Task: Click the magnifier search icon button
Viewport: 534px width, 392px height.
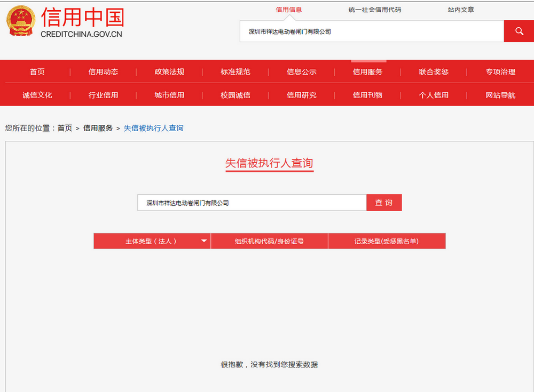Action: [x=519, y=31]
